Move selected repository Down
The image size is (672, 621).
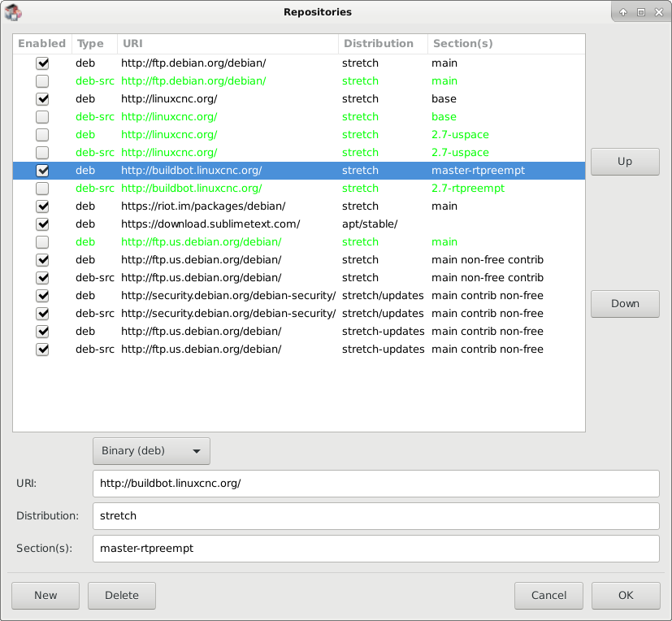tap(625, 304)
